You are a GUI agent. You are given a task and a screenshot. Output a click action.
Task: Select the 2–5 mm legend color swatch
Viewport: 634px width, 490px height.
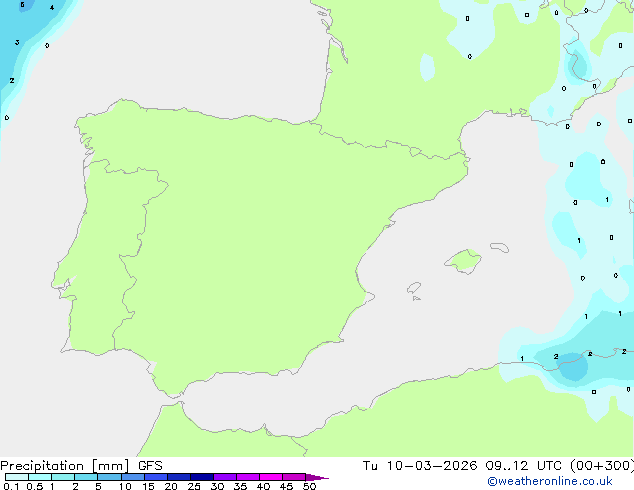(86, 477)
